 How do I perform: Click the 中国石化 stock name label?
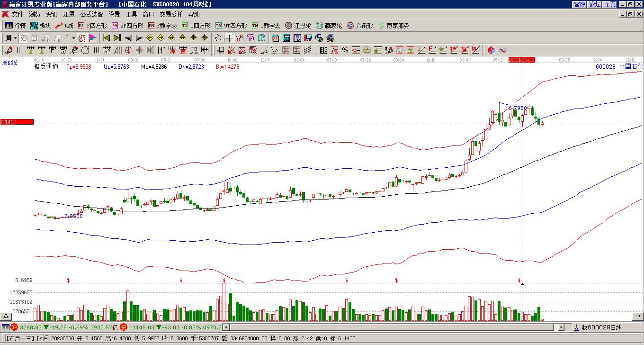pos(631,67)
